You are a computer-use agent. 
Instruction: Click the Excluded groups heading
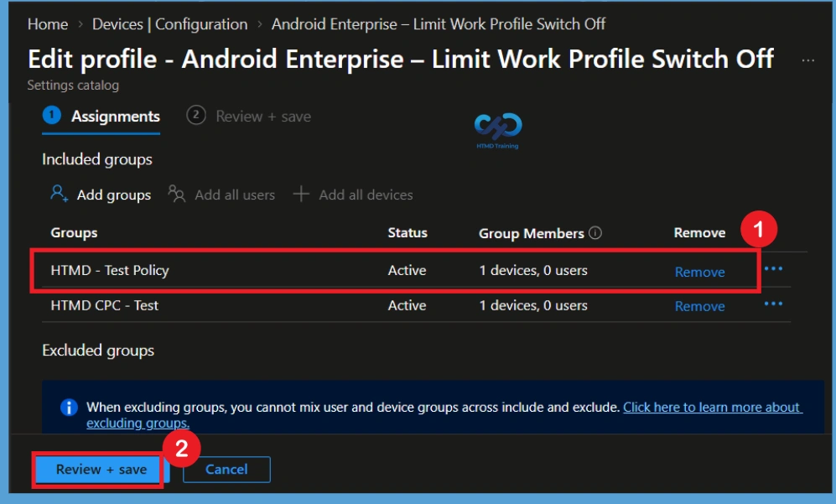click(x=98, y=351)
